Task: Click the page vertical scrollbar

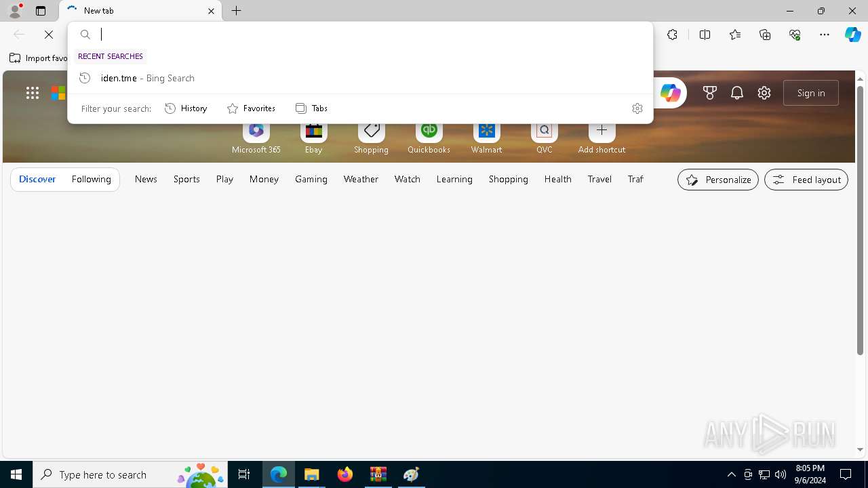Action: pos(861,220)
